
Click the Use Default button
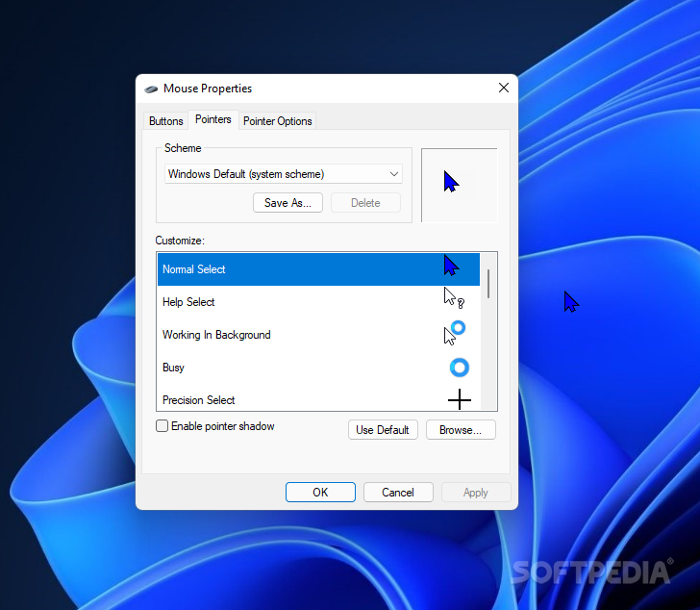pyautogui.click(x=383, y=429)
